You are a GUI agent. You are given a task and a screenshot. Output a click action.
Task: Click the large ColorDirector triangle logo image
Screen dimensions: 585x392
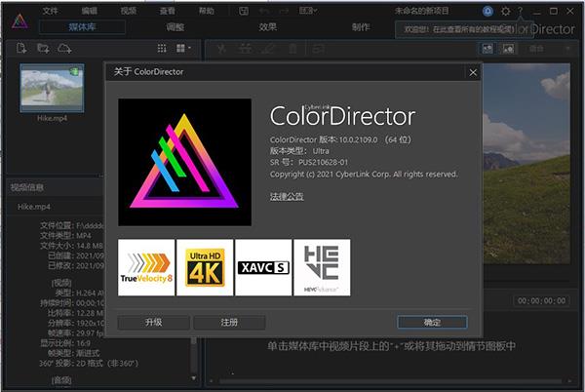[184, 162]
